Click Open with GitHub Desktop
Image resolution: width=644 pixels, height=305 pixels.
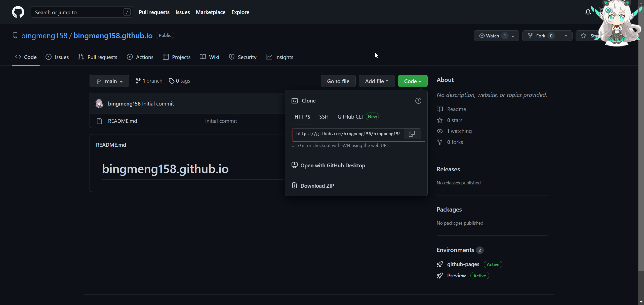333,166
